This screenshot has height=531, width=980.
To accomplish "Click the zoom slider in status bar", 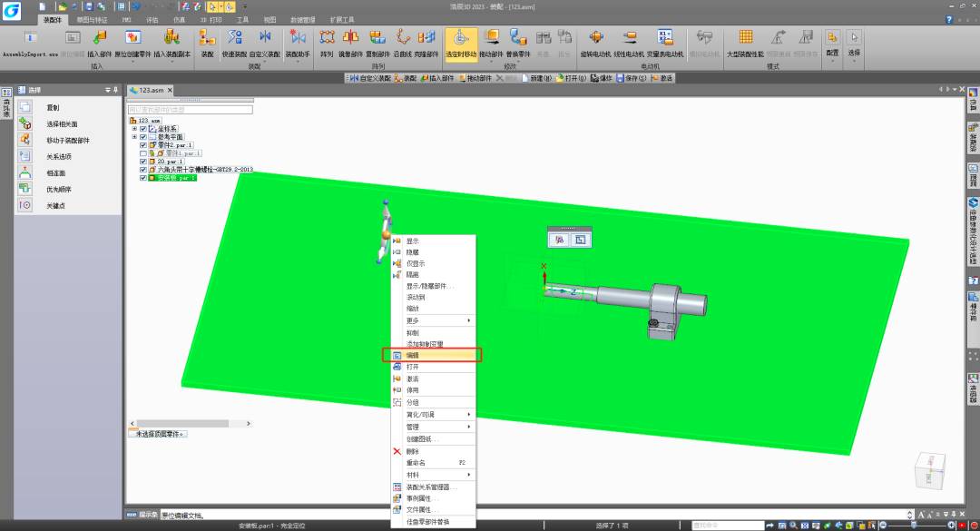I will (914, 526).
